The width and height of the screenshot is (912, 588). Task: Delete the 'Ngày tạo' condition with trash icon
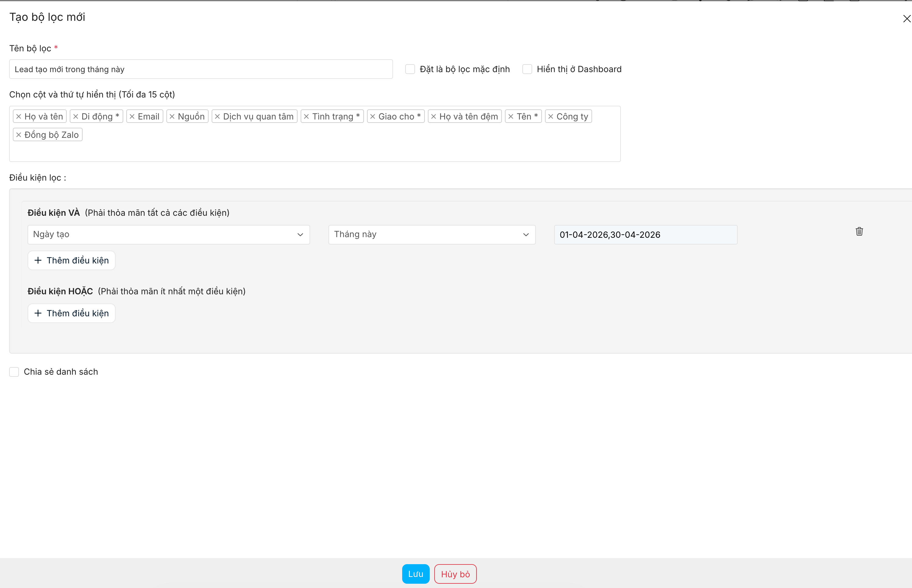[x=859, y=231]
